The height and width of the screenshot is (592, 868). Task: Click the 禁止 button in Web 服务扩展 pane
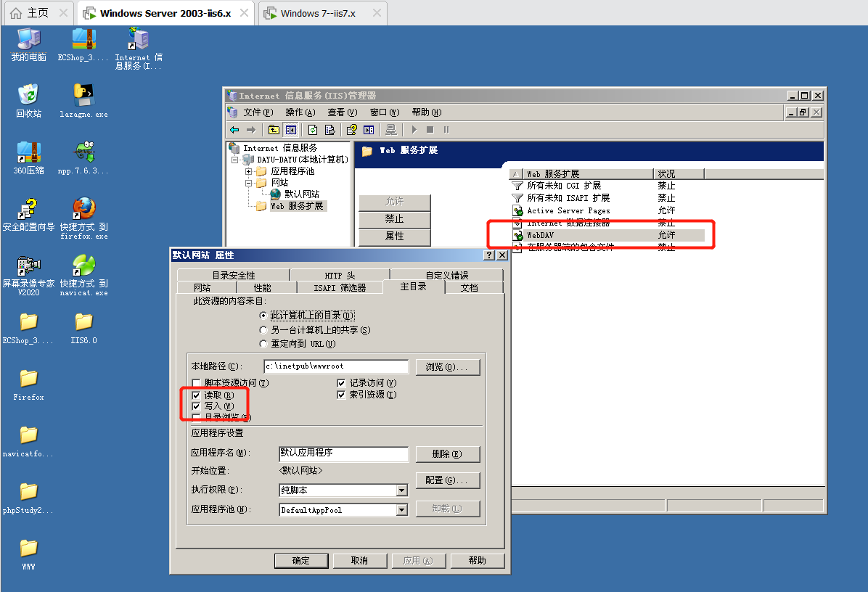tap(394, 219)
